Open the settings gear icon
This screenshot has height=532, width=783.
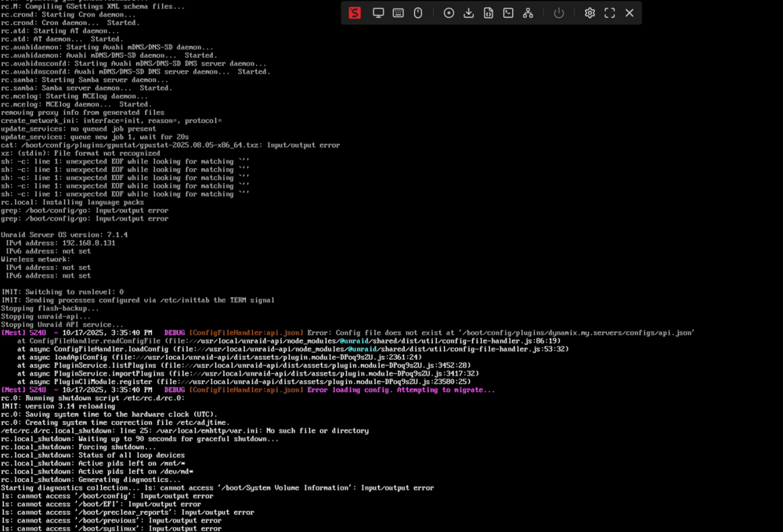590,13
